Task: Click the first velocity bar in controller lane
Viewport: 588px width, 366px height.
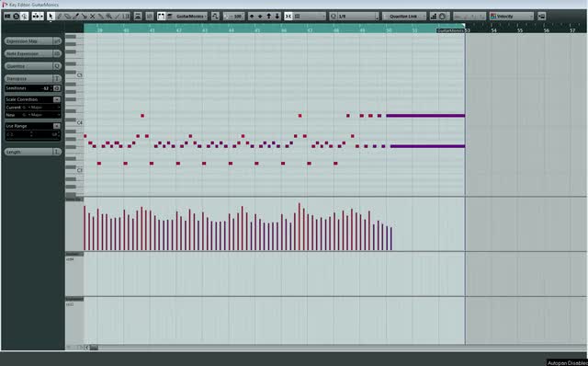Action: [85, 228]
